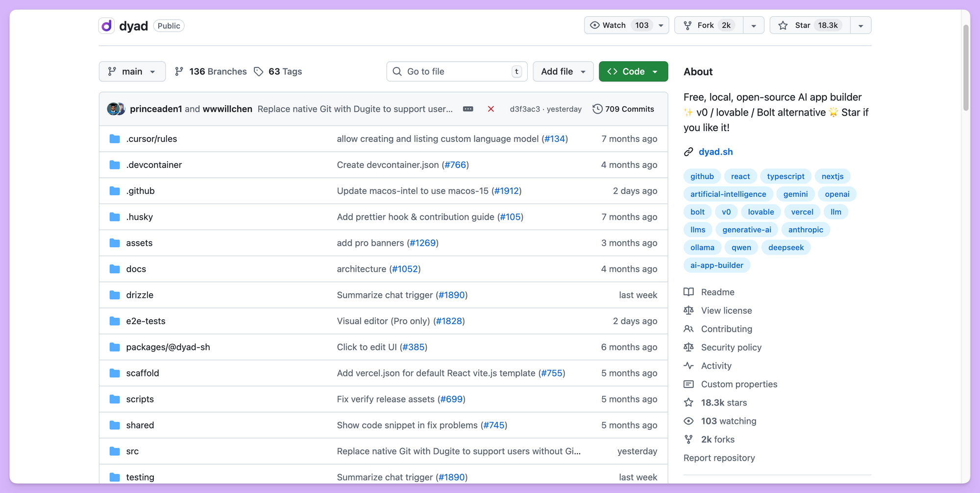Viewport: 980px width, 493px height.
Task: Open the main branch dropdown
Action: [132, 71]
